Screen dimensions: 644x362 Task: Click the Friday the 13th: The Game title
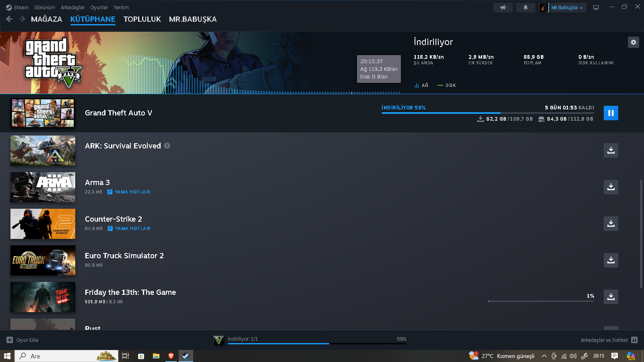coord(130,292)
